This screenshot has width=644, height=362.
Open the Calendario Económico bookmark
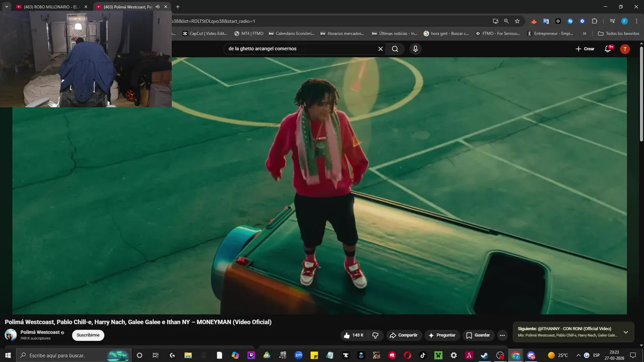click(291, 34)
